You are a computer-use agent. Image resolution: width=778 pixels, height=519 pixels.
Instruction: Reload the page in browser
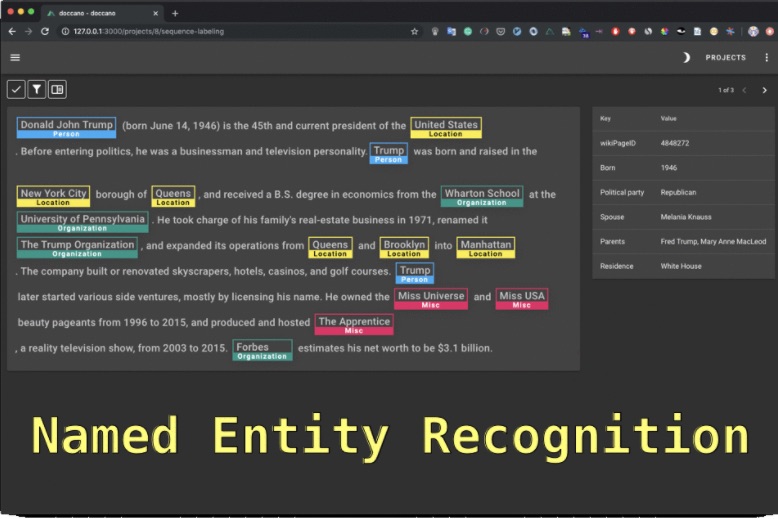pos(45,31)
